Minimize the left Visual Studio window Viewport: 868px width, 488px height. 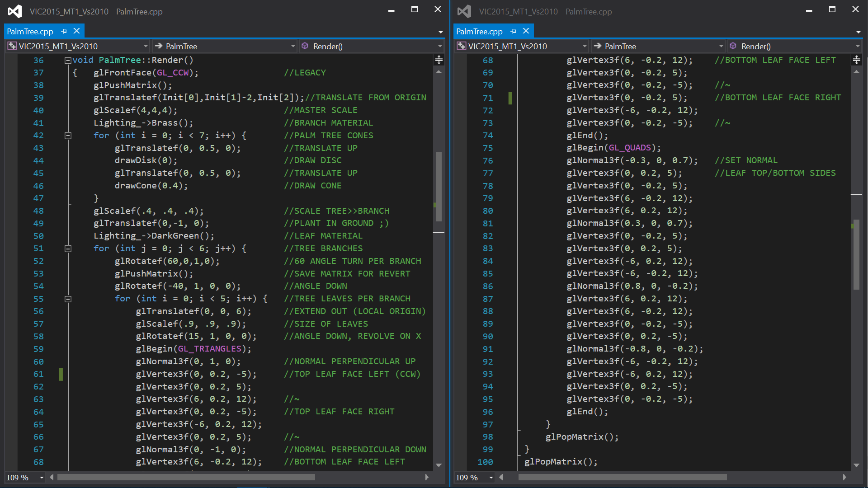click(392, 9)
